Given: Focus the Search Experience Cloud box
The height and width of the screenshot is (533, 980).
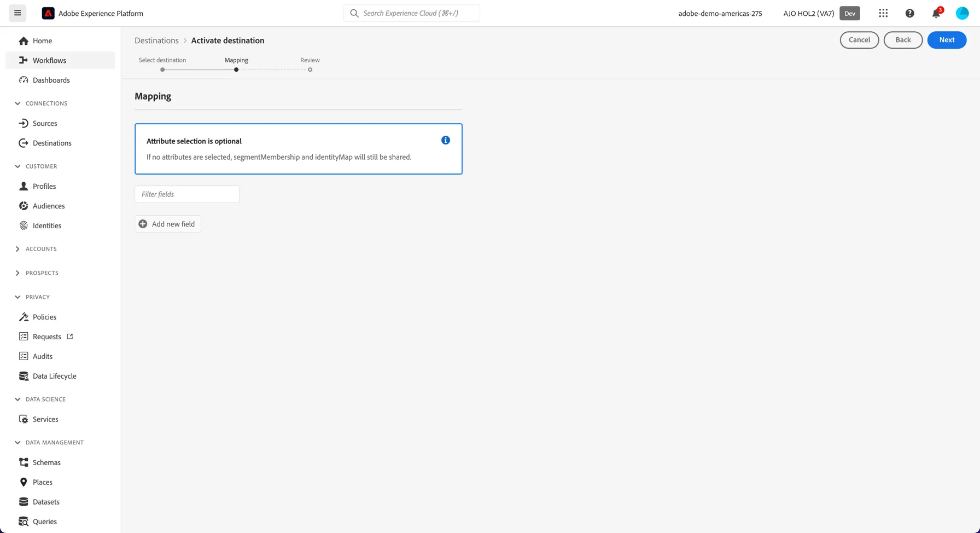Looking at the screenshot, I should tap(412, 13).
